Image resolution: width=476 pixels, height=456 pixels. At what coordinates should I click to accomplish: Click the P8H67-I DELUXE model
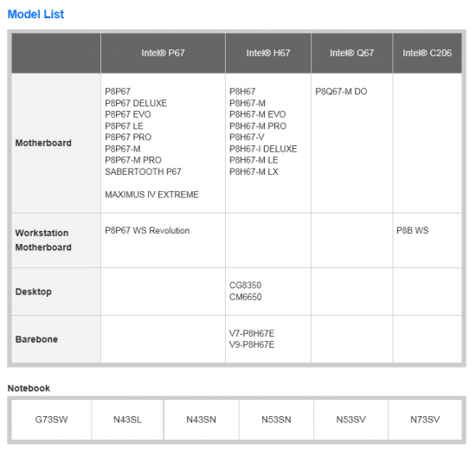click(263, 149)
